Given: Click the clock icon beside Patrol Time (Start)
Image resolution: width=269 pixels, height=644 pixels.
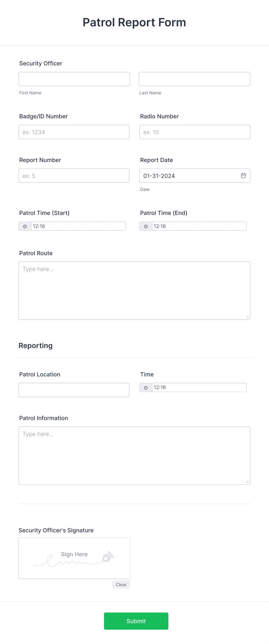Looking at the screenshot, I should click(25, 226).
